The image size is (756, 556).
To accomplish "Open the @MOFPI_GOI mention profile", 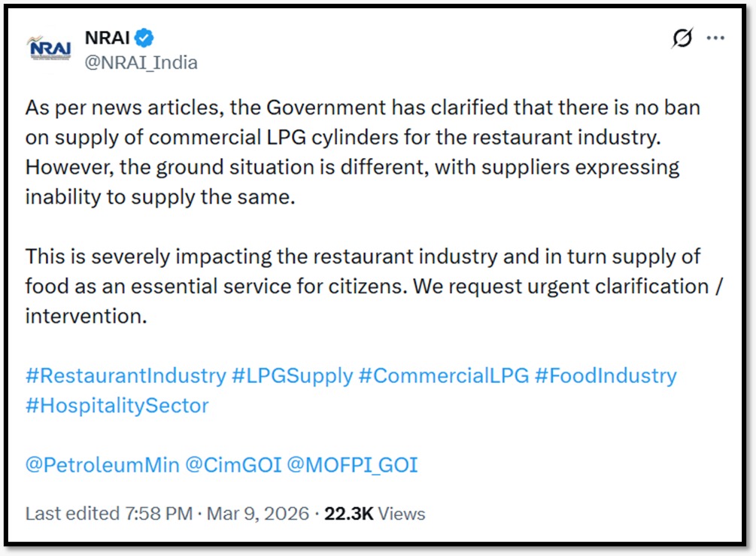I will [x=352, y=465].
